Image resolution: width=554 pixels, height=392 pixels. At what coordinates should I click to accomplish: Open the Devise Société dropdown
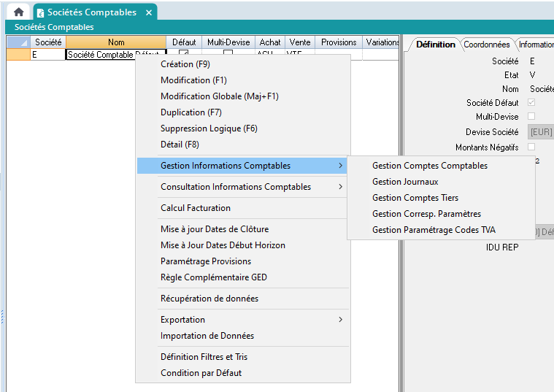click(540, 132)
